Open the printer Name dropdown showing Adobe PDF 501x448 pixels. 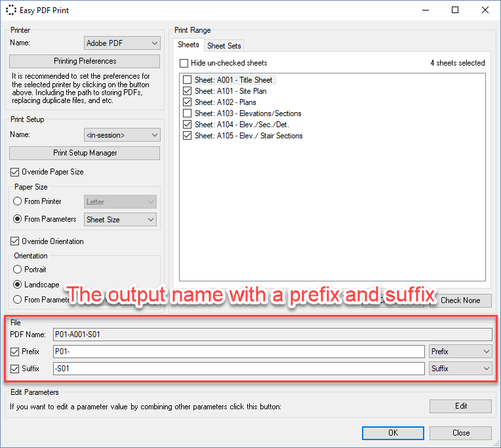tap(122, 43)
